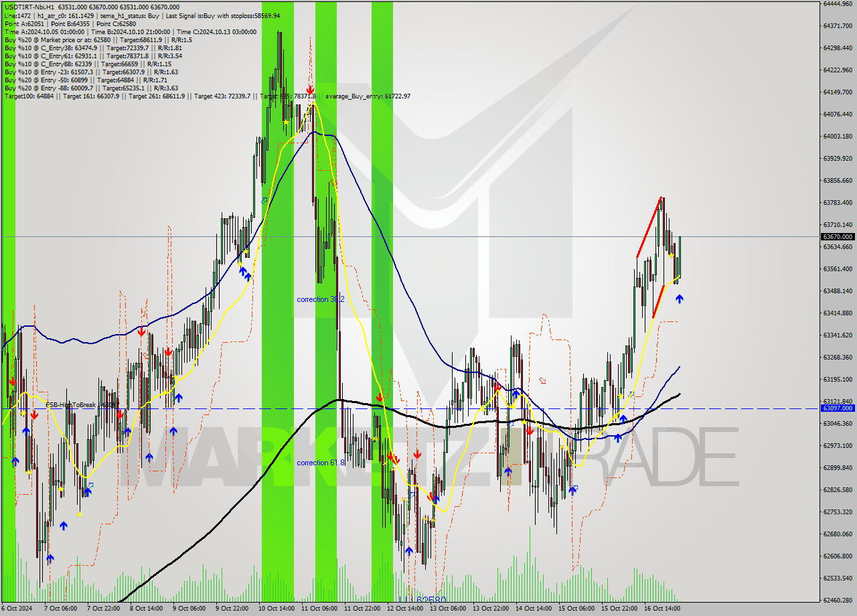Click the 63268.360 price axis value
The image size is (857, 616).
(x=838, y=357)
